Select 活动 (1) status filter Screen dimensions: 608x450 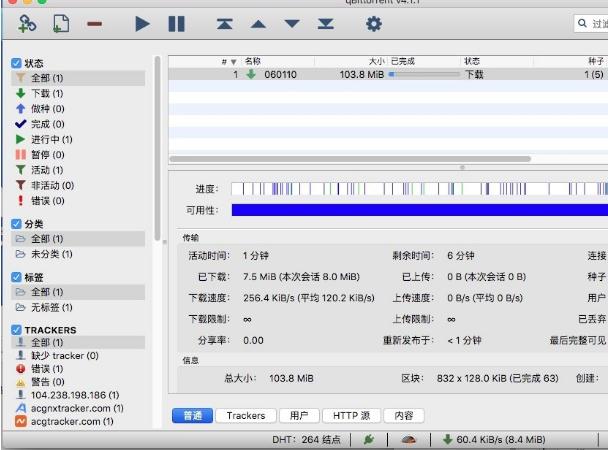pos(78,170)
